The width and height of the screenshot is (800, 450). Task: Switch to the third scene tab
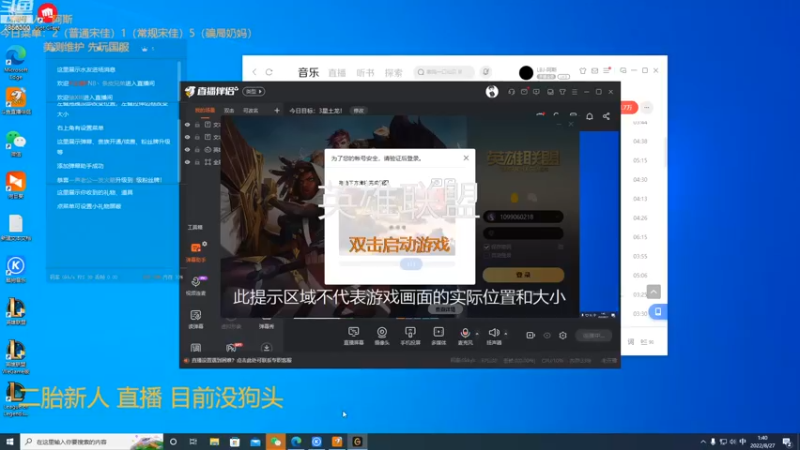251,110
